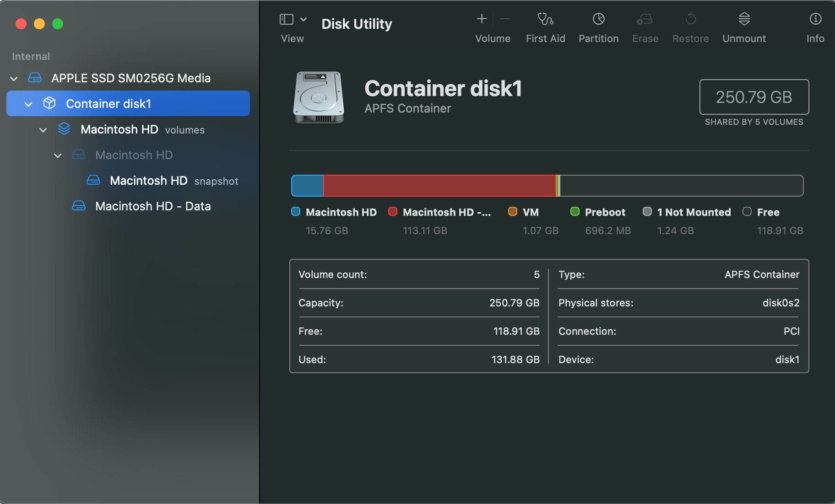Click the 15.76 GB legend size

click(327, 231)
